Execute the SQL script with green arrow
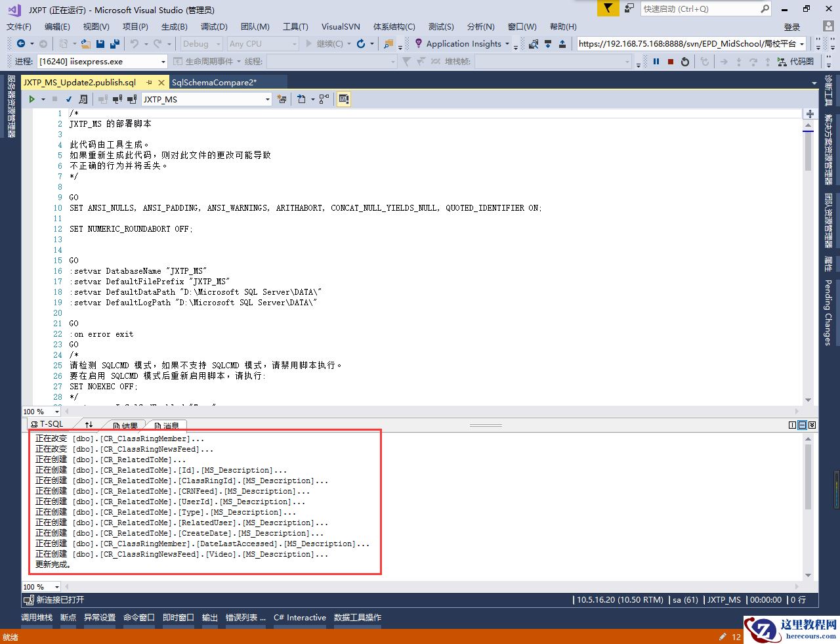 pyautogui.click(x=31, y=99)
